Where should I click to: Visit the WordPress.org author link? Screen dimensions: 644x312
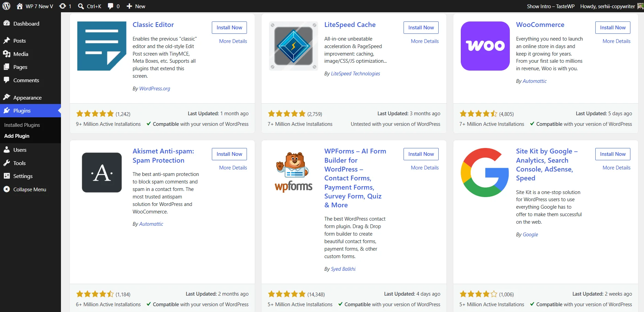coord(155,89)
